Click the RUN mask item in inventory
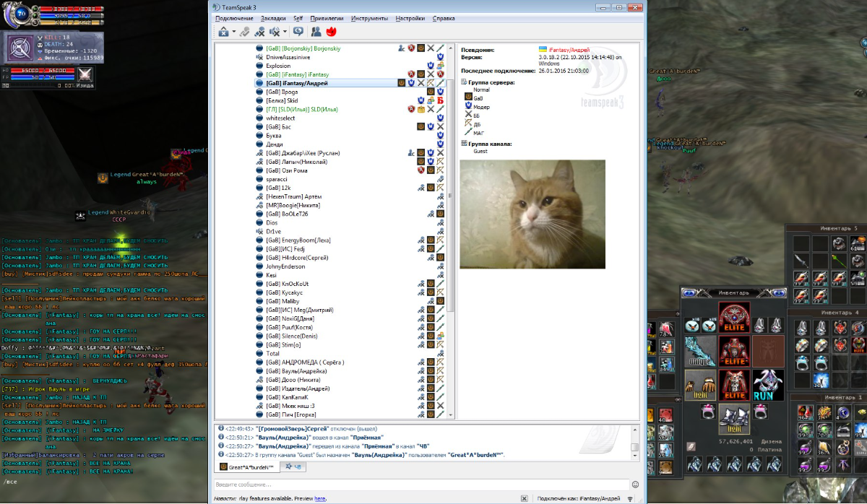 [768, 385]
